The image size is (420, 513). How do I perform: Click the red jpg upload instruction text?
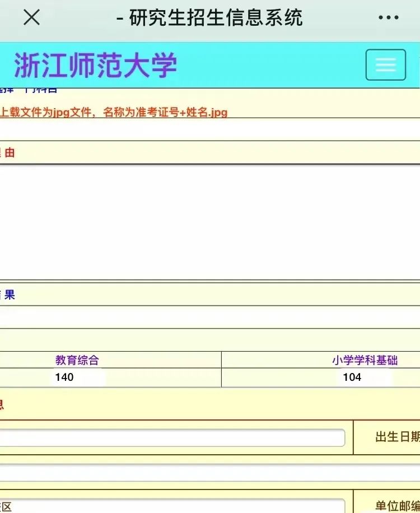(x=114, y=112)
